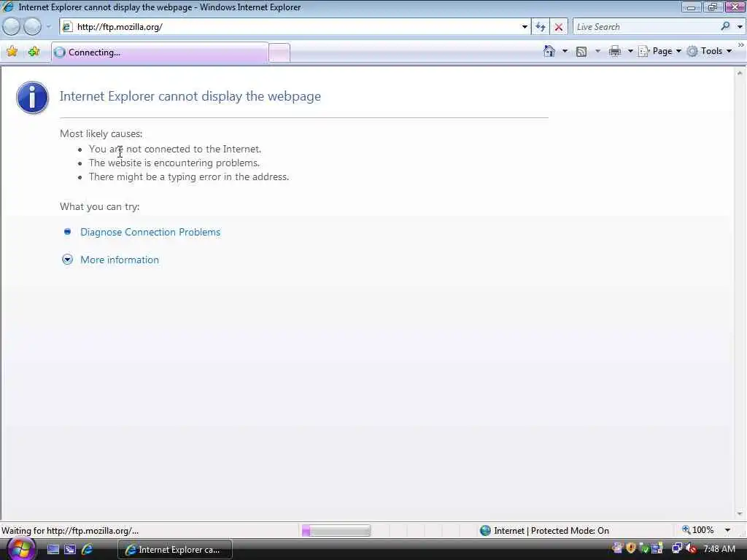Click the red Stop loading button

[558, 27]
